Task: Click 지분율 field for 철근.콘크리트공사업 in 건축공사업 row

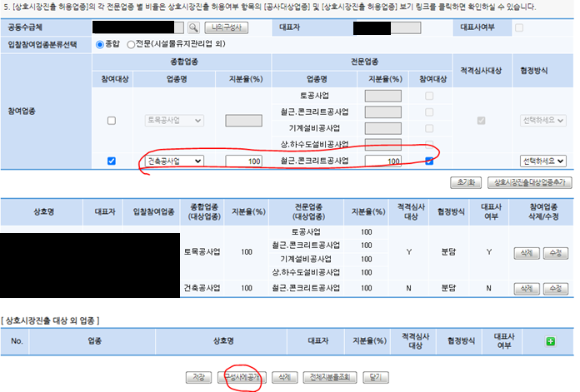Action: (382, 161)
